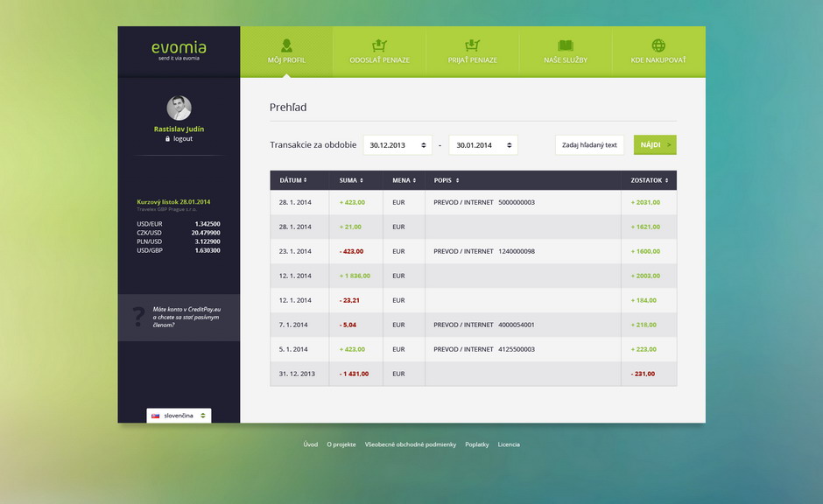
Task: Open Všeobecné obchodné podmienky footer link
Action: pyautogui.click(x=411, y=444)
